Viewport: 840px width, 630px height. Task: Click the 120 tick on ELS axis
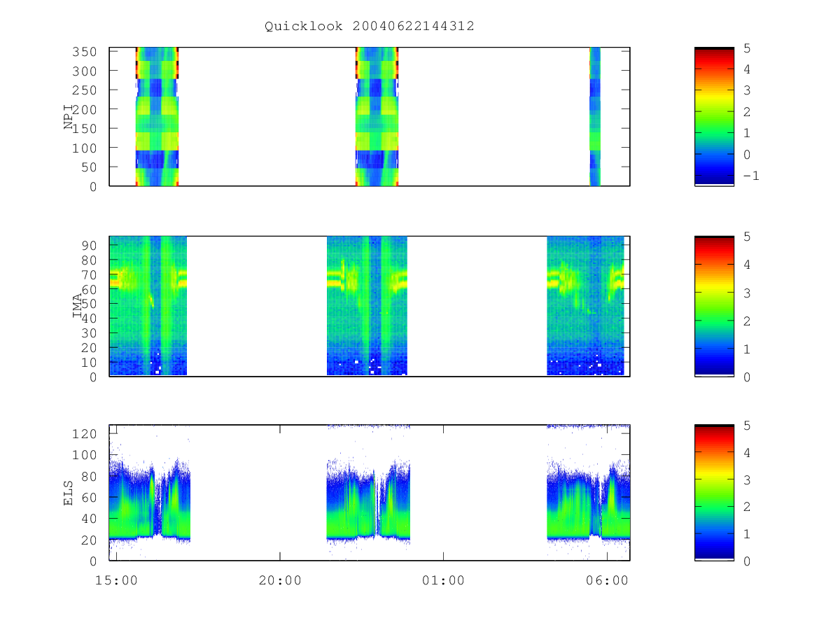point(86,433)
